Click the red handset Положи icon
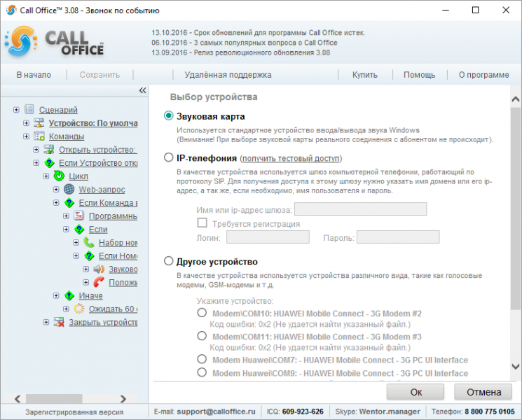Image resolution: width=522 pixels, height=420 pixels. [x=99, y=282]
